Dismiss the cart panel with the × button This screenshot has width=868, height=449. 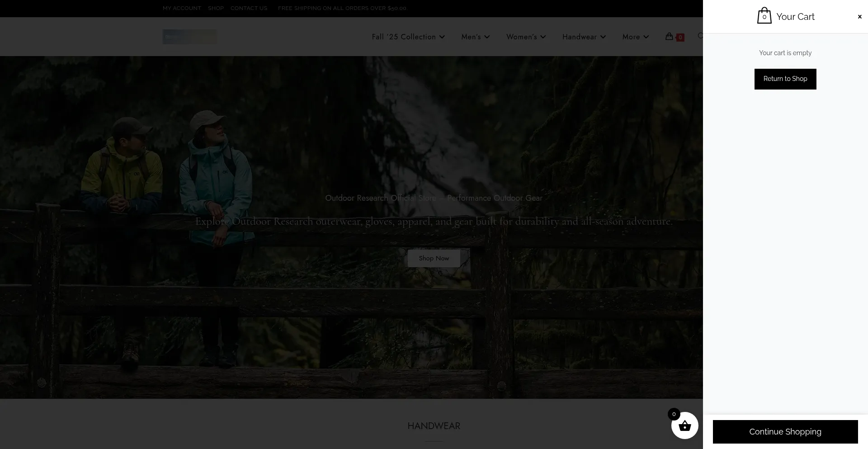(x=859, y=16)
